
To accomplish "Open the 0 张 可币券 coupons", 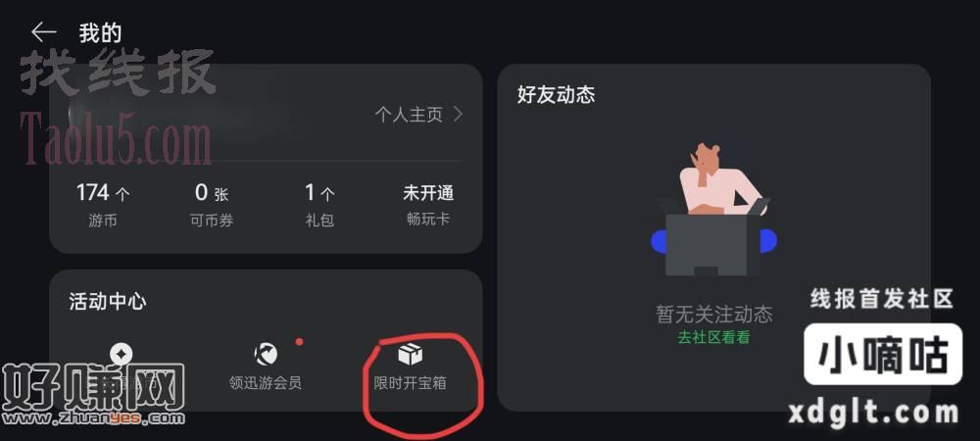I will pos(212,204).
